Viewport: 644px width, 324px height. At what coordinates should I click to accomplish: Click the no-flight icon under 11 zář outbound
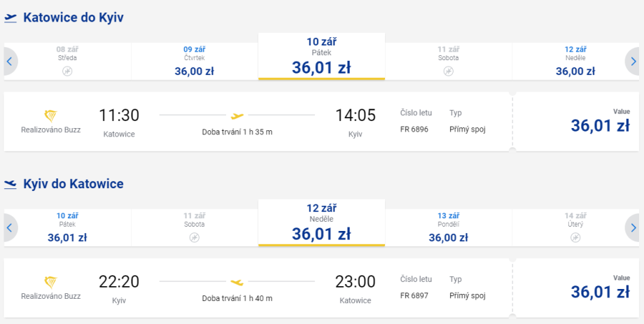448,71
